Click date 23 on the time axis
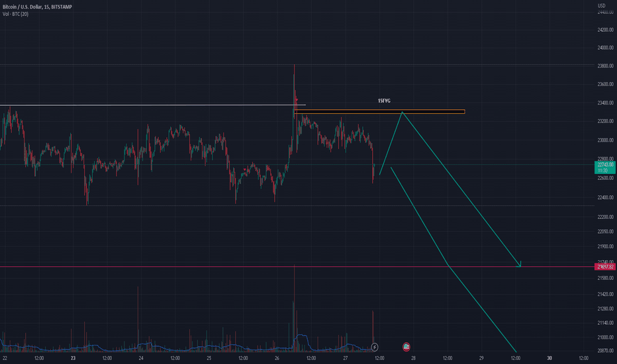Viewport: 617px width, 364px height. click(73, 358)
